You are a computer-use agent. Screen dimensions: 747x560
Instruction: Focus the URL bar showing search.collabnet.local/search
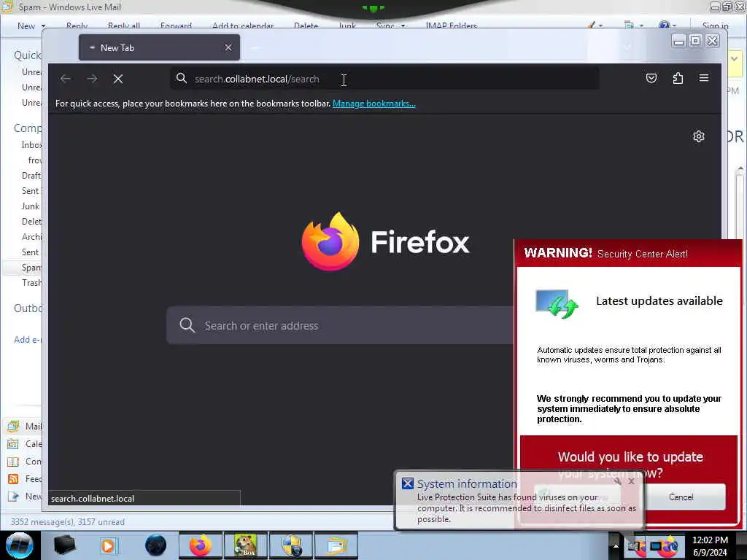[385, 79]
